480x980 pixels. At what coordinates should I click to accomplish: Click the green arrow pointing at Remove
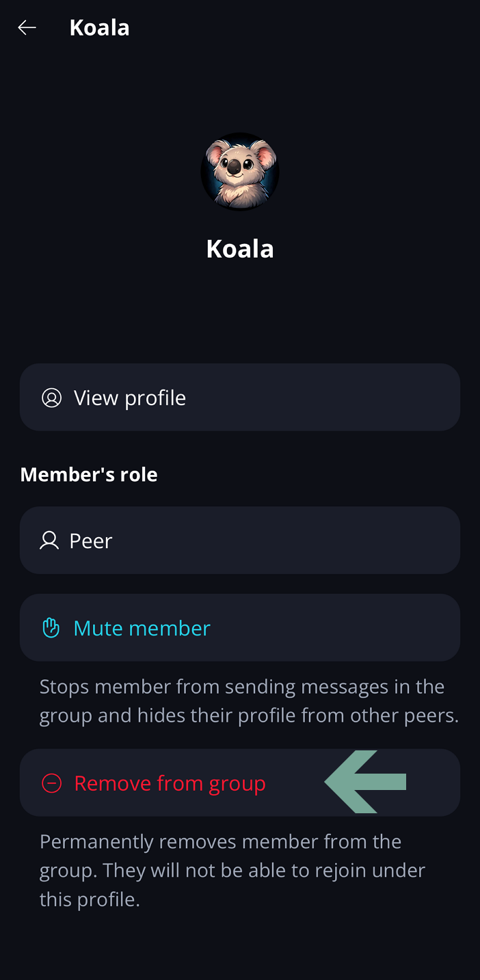tap(366, 782)
